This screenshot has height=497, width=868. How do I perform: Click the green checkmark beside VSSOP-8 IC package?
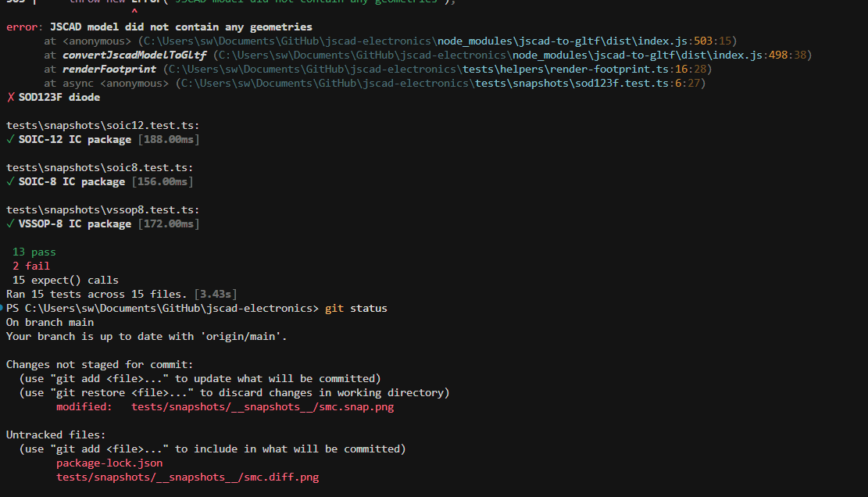click(10, 224)
